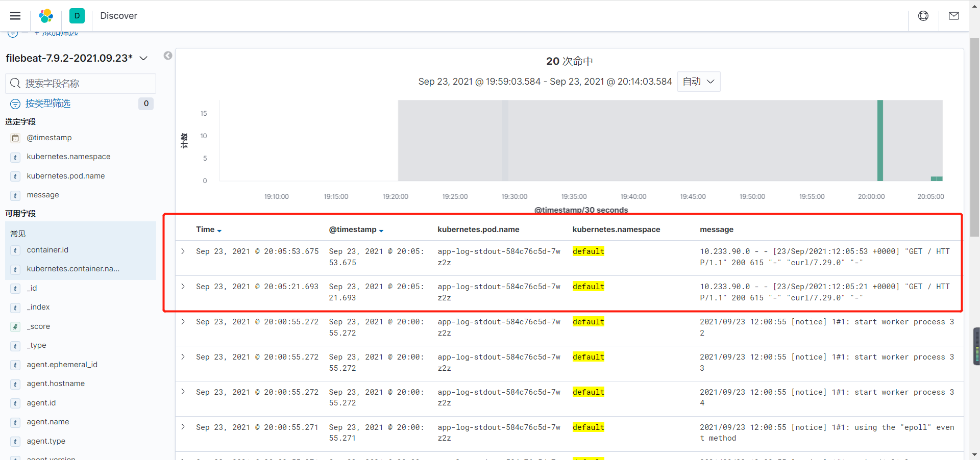Expand the row with worker process 33
The height and width of the screenshot is (460, 980).
[183, 357]
